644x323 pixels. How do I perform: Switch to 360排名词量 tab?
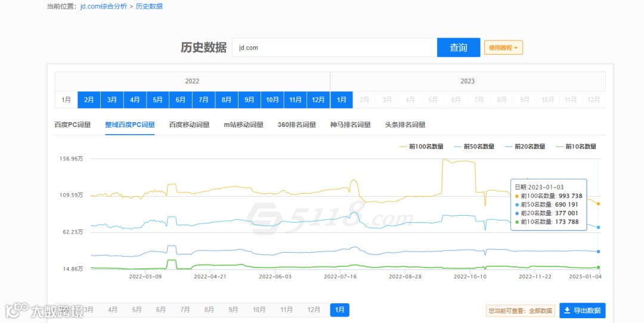pos(297,125)
